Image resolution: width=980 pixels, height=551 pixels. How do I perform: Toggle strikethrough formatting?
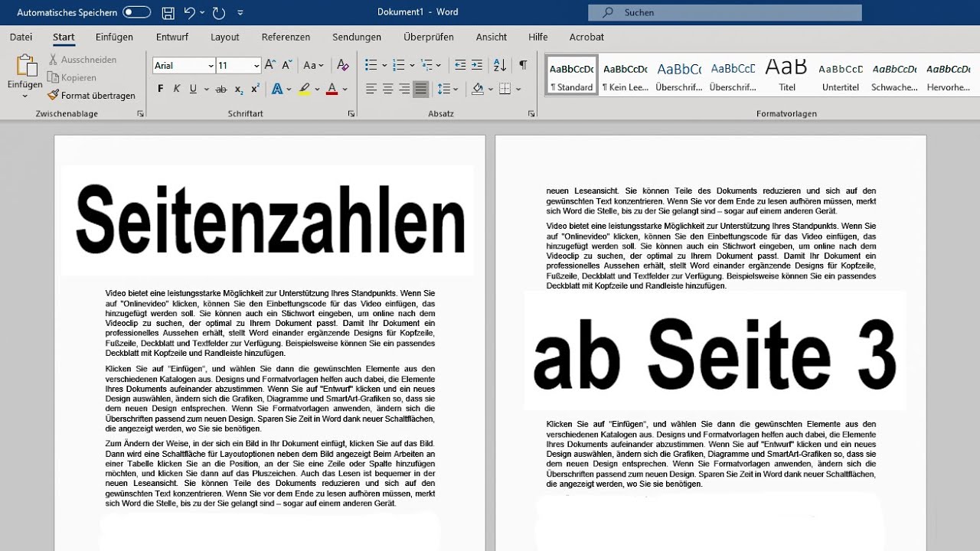[221, 90]
